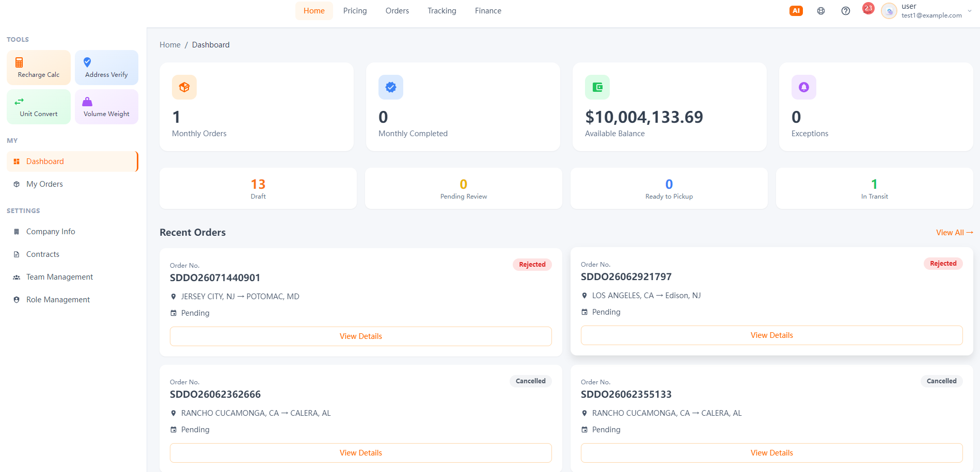Launch the Unit Convert tool

[x=39, y=107]
